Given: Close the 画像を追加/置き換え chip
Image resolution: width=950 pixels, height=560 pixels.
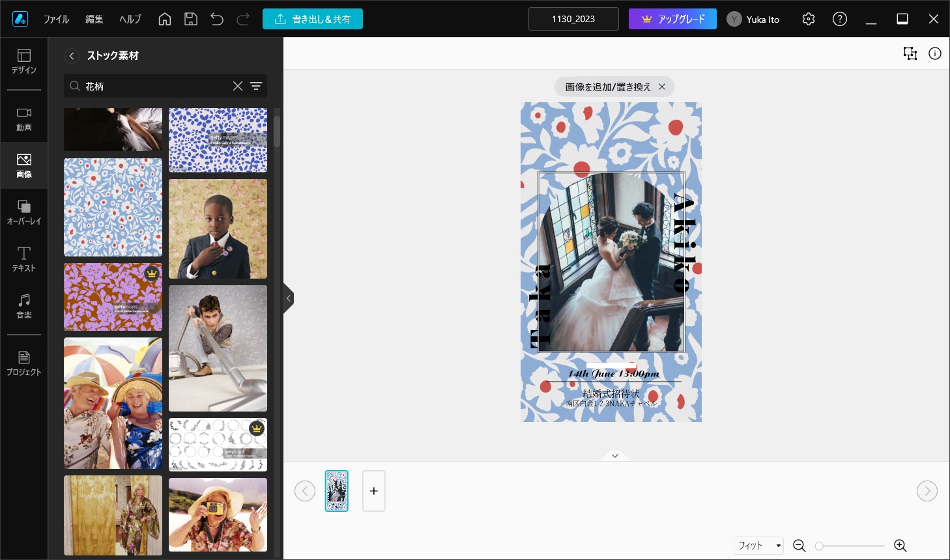Looking at the screenshot, I should tap(662, 87).
